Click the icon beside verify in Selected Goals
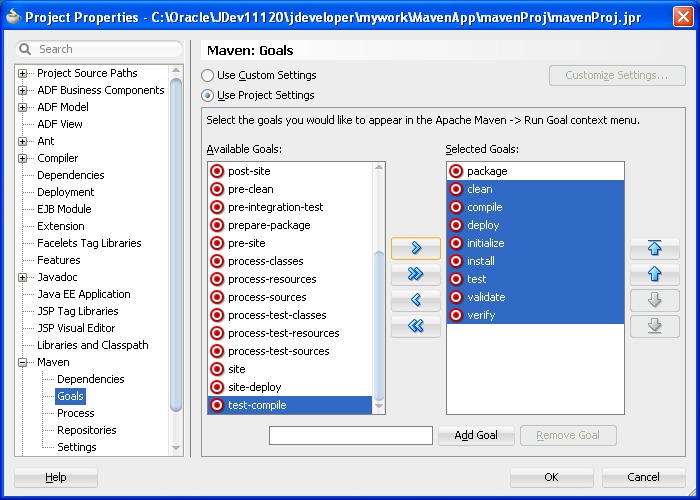This screenshot has width=700, height=500. pos(456,315)
